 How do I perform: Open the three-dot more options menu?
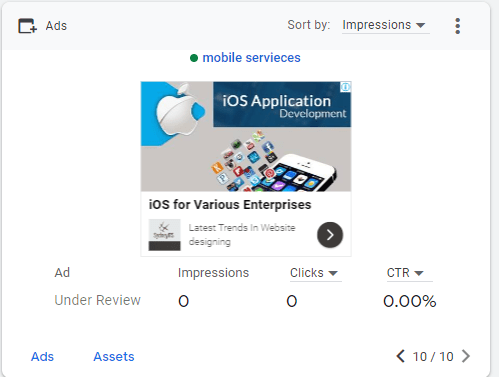(x=458, y=26)
